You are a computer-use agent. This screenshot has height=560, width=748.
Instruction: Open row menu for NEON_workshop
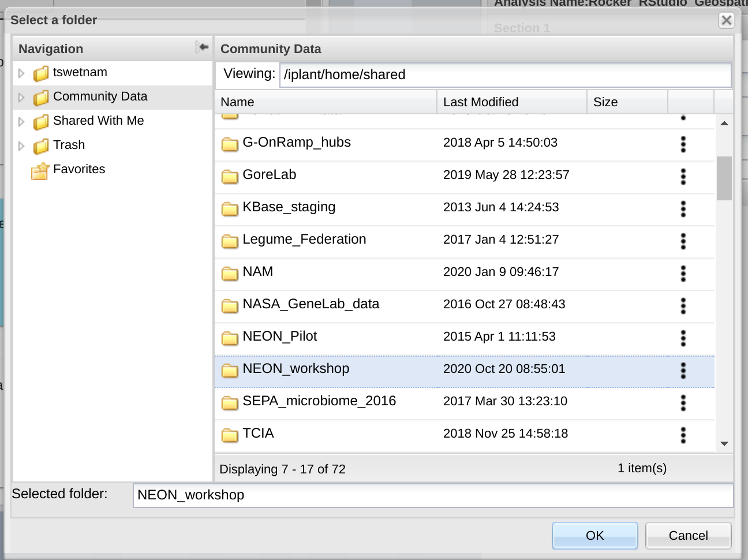(683, 370)
